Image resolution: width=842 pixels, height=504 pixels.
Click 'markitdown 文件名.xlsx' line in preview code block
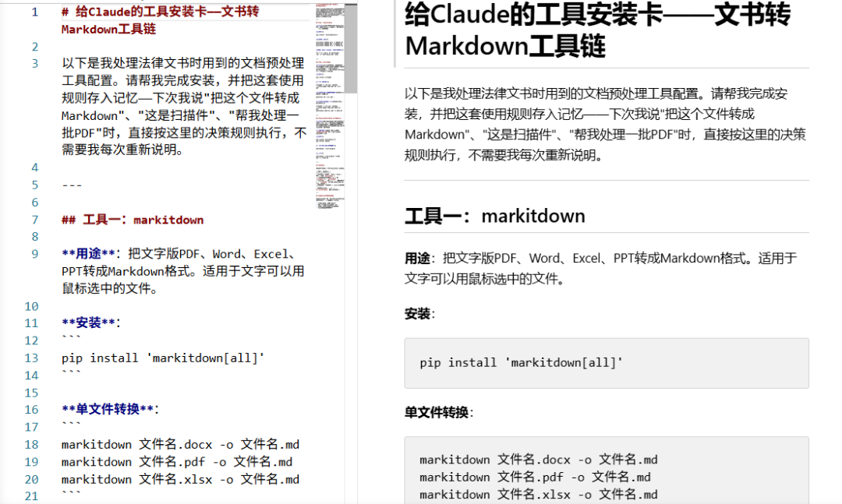(539, 495)
